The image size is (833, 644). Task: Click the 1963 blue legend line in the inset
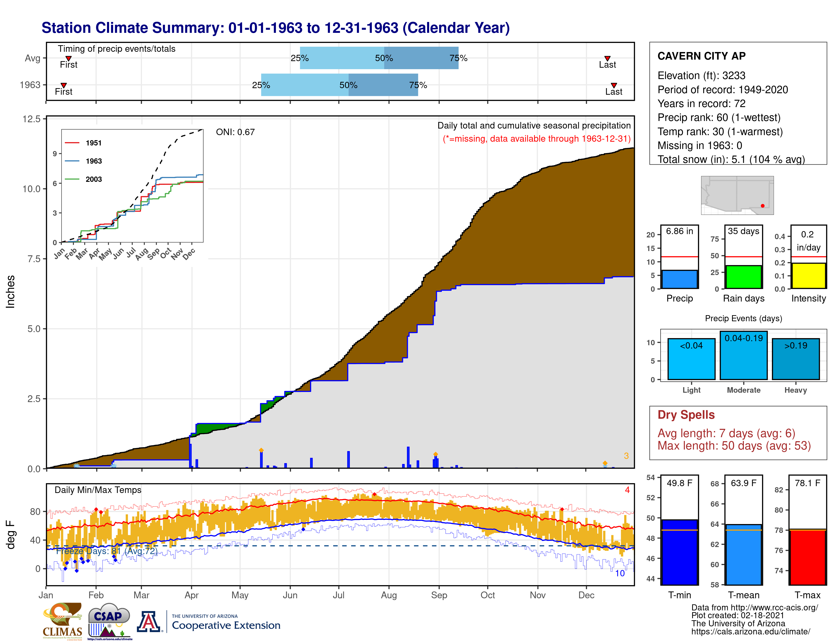pyautogui.click(x=72, y=161)
